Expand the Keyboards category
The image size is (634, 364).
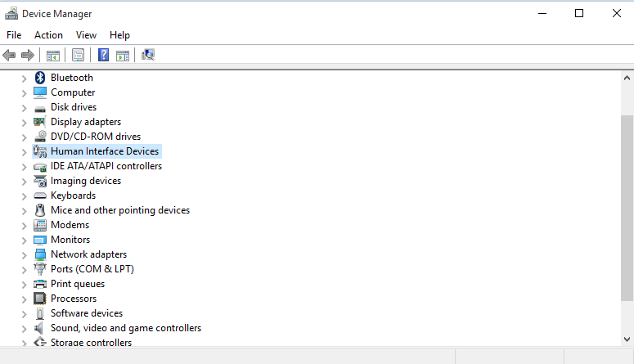(x=24, y=196)
